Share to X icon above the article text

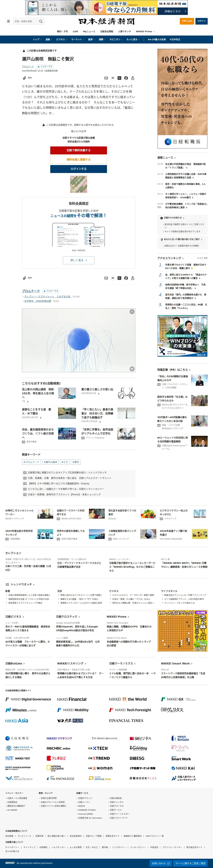pyautogui.click(x=119, y=78)
